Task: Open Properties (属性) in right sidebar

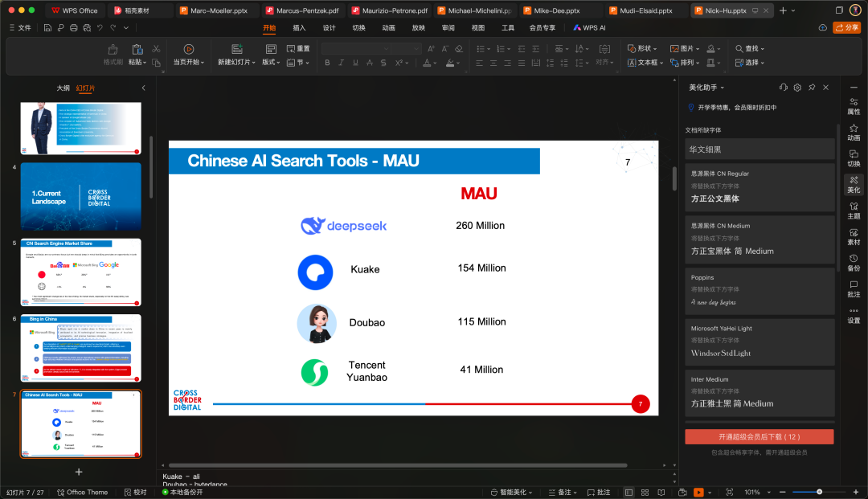Action: [x=854, y=106]
